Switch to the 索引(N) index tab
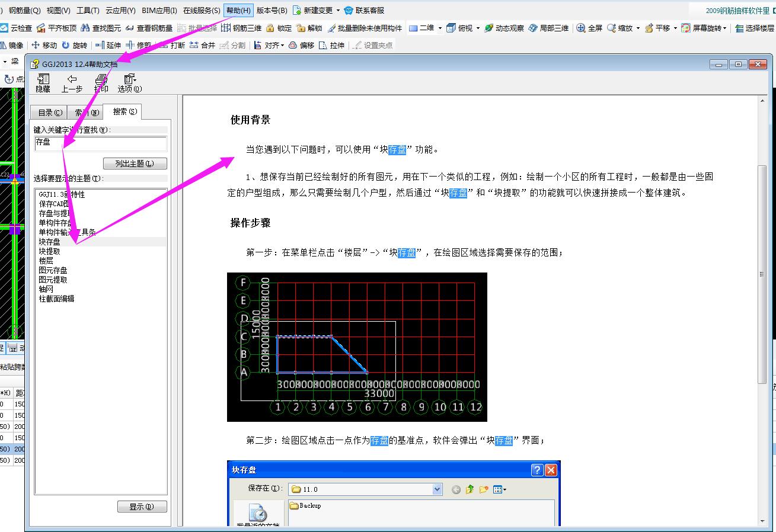776x532 pixels. [84, 113]
